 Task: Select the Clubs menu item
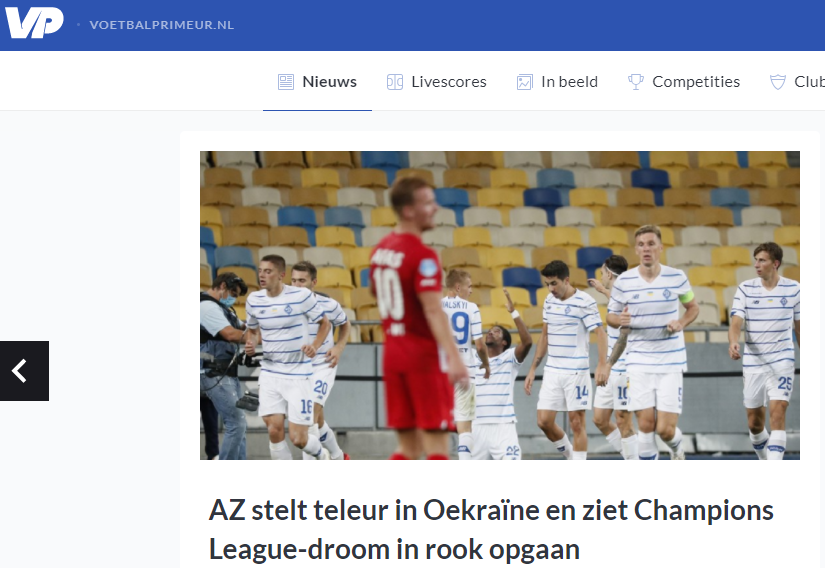pos(809,82)
